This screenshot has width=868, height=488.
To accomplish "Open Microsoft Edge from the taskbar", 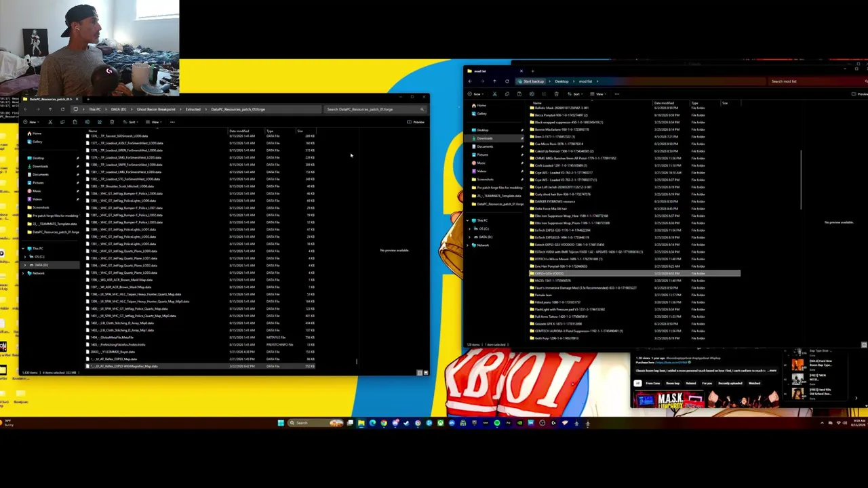I will pyautogui.click(x=372, y=423).
